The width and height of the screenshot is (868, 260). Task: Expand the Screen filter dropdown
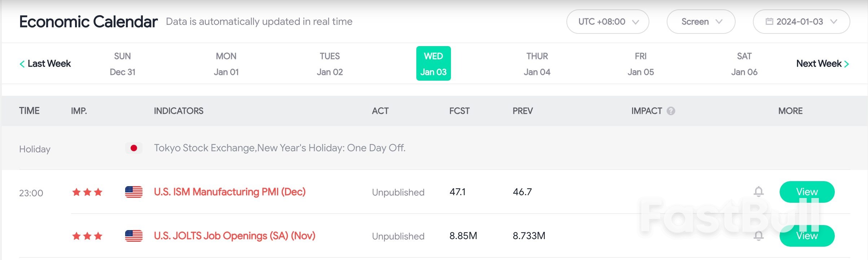(701, 22)
